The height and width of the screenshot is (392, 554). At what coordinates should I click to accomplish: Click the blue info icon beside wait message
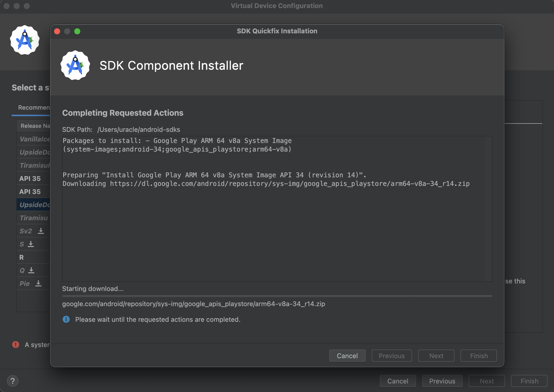click(x=66, y=319)
